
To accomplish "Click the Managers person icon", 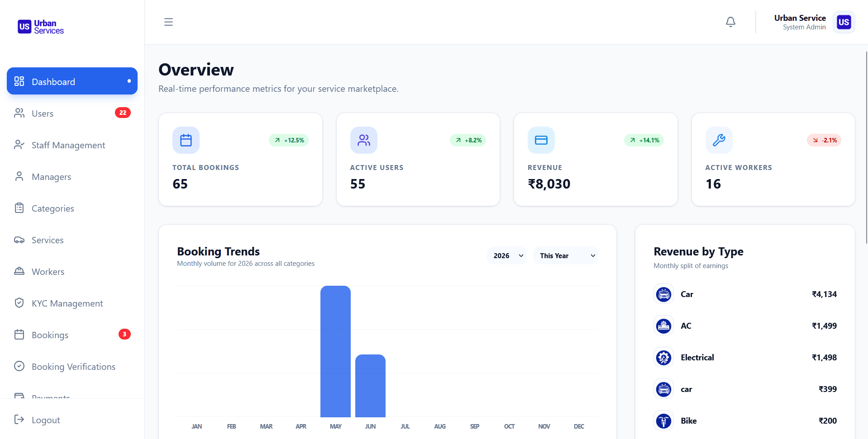I will click(x=19, y=176).
